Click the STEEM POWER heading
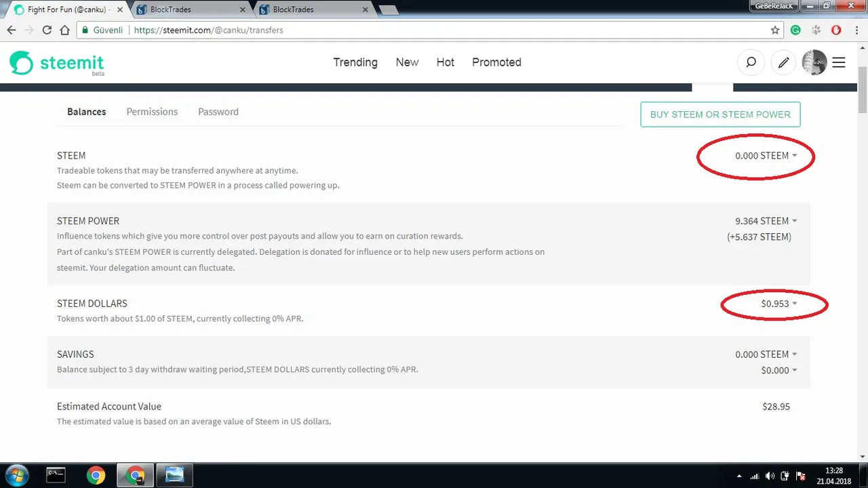 [x=88, y=221]
